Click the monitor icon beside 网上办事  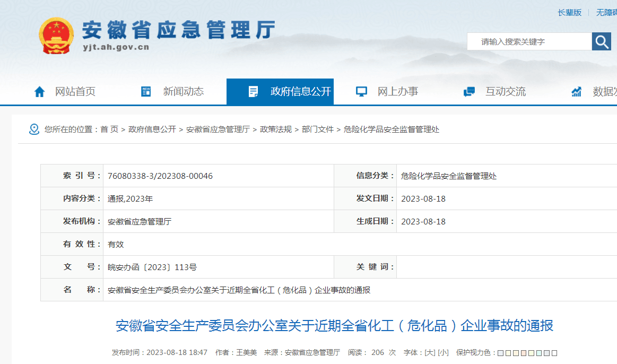coord(361,92)
